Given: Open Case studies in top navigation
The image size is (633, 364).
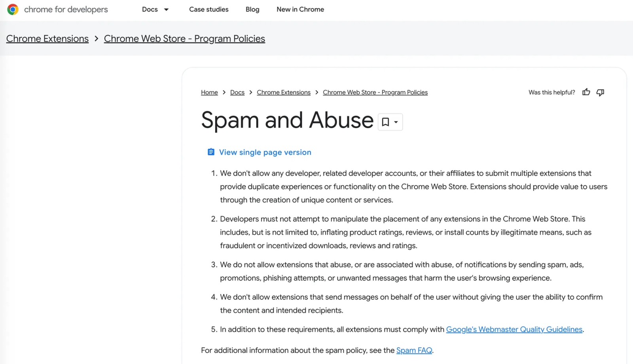Looking at the screenshot, I should tap(209, 9).
